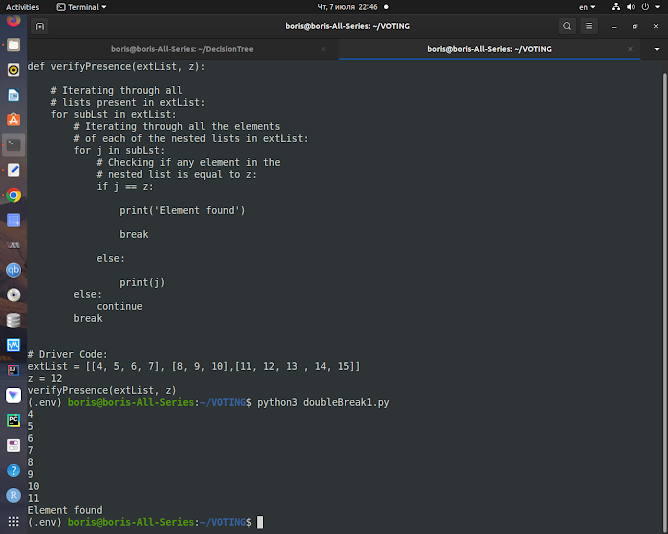This screenshot has width=668, height=534.
Task: Open GNOME Tweaks toggle icon in dock
Action: tap(14, 445)
